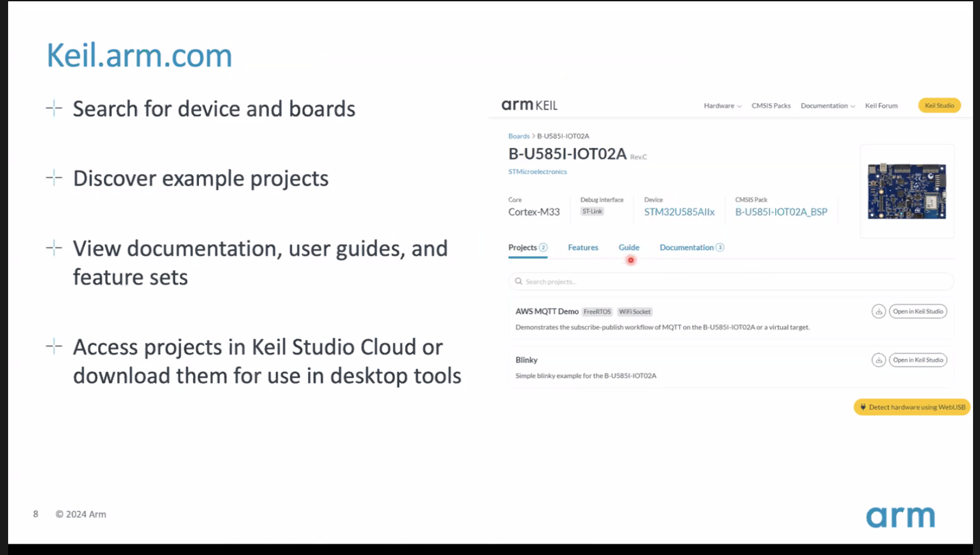Click the Cortex-M33 core text

pyautogui.click(x=534, y=212)
